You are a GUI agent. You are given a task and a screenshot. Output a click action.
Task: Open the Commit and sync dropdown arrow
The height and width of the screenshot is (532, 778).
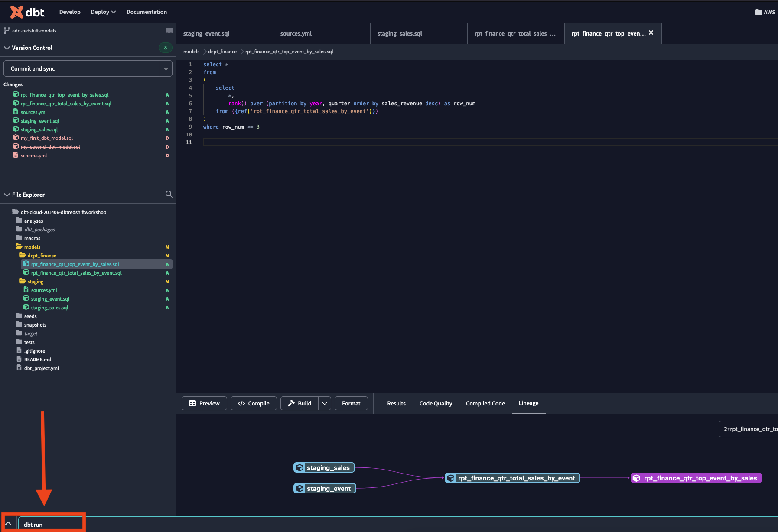point(166,69)
